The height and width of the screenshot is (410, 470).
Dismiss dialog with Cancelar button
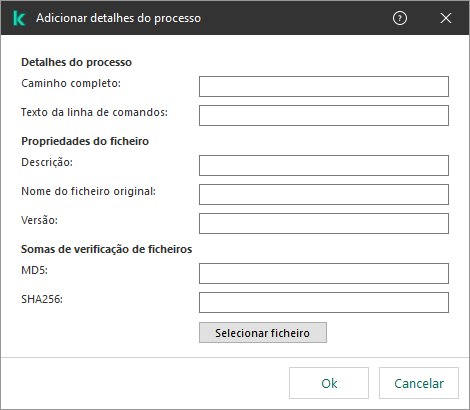pos(419,383)
